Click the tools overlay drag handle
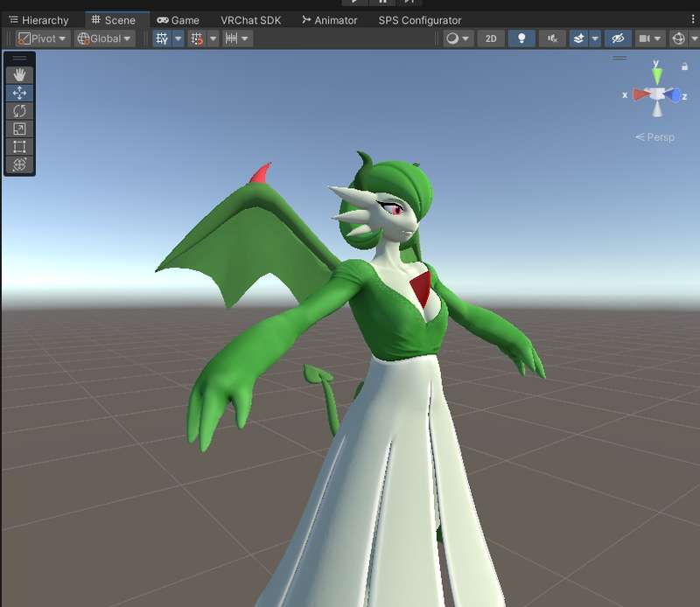 coord(19,58)
